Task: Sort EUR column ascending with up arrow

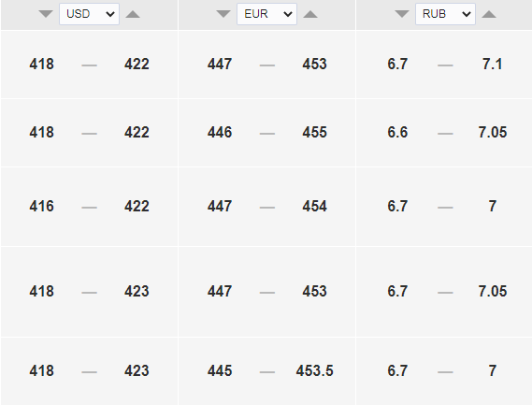Action: (x=310, y=14)
